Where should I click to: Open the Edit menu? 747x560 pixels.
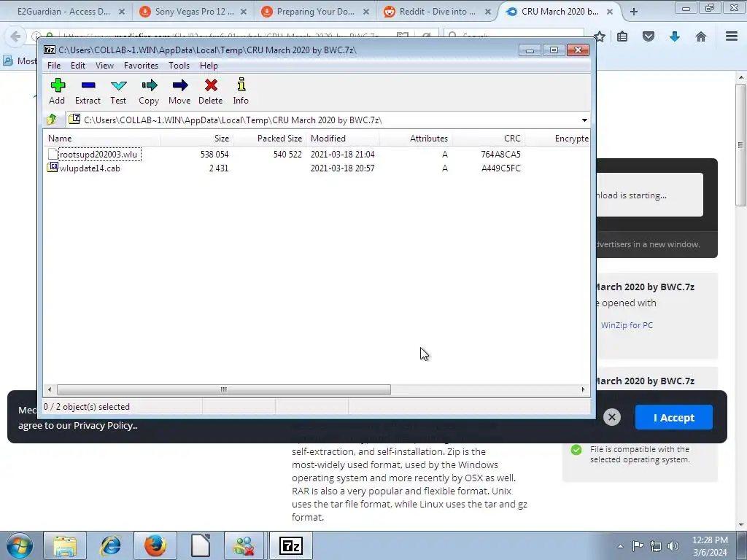point(78,66)
